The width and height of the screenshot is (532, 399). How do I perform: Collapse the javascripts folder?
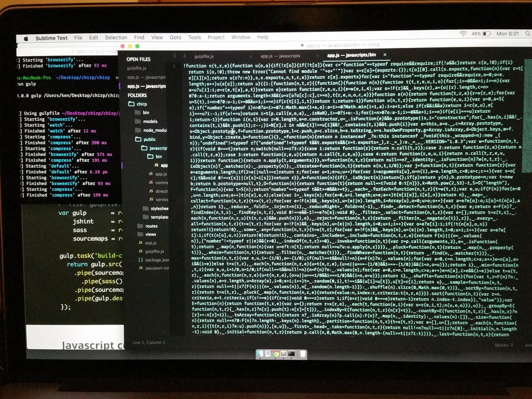coord(154,148)
